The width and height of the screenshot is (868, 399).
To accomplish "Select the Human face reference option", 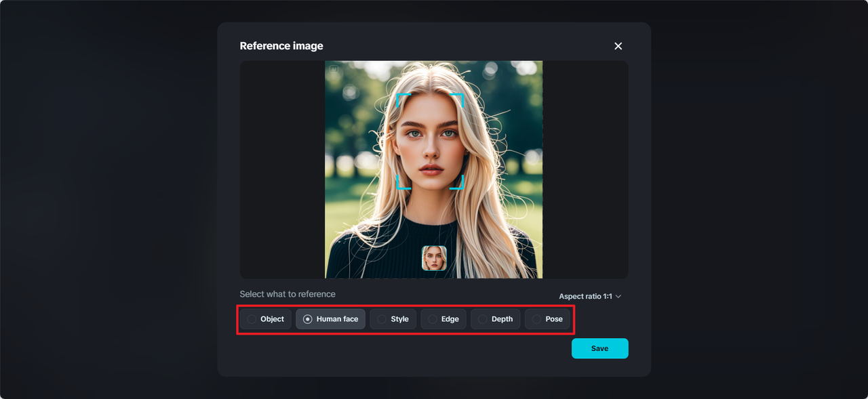I will [330, 319].
